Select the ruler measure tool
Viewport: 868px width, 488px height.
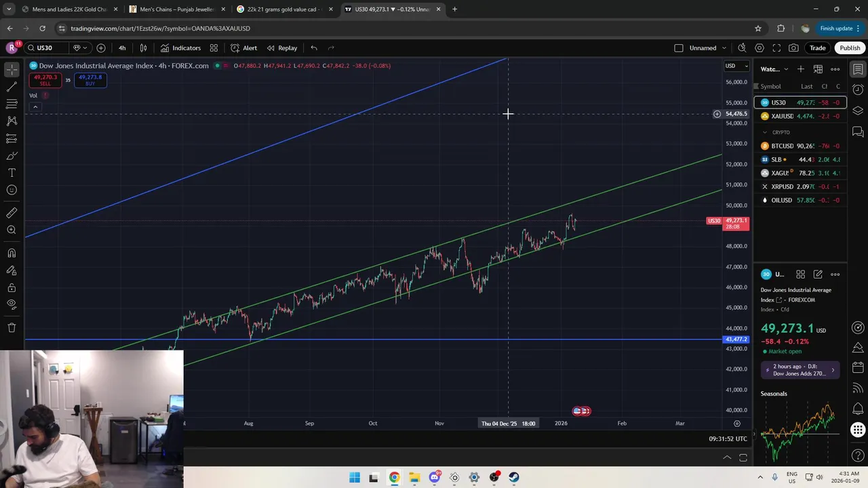tap(12, 213)
